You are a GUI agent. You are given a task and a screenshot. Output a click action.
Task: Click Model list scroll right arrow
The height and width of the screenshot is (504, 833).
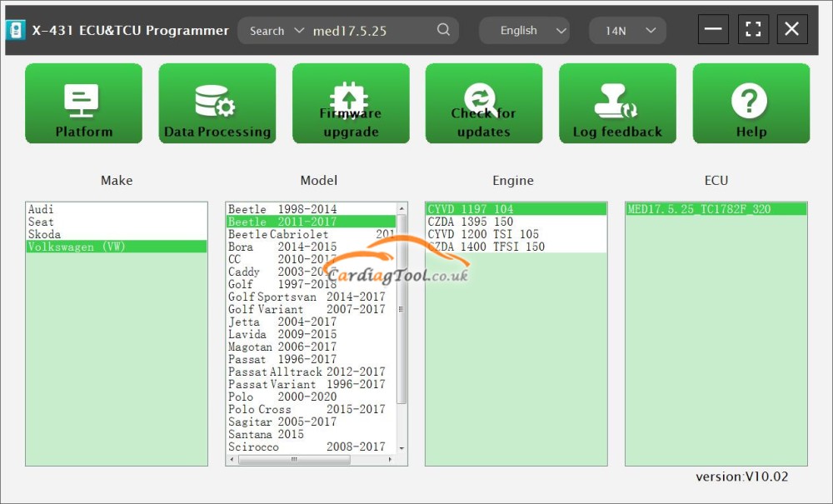pos(391,459)
